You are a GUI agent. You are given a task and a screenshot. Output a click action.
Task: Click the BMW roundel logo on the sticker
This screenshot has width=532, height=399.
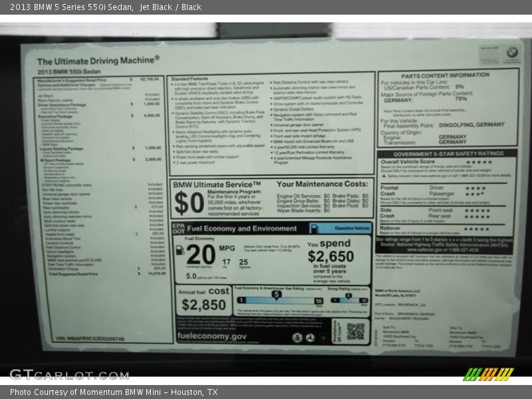[x=512, y=53]
